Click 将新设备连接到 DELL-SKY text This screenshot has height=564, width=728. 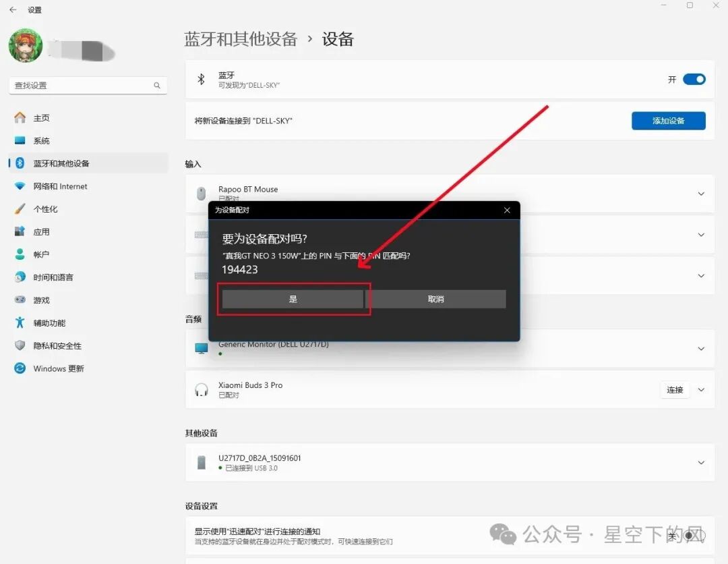(x=243, y=121)
